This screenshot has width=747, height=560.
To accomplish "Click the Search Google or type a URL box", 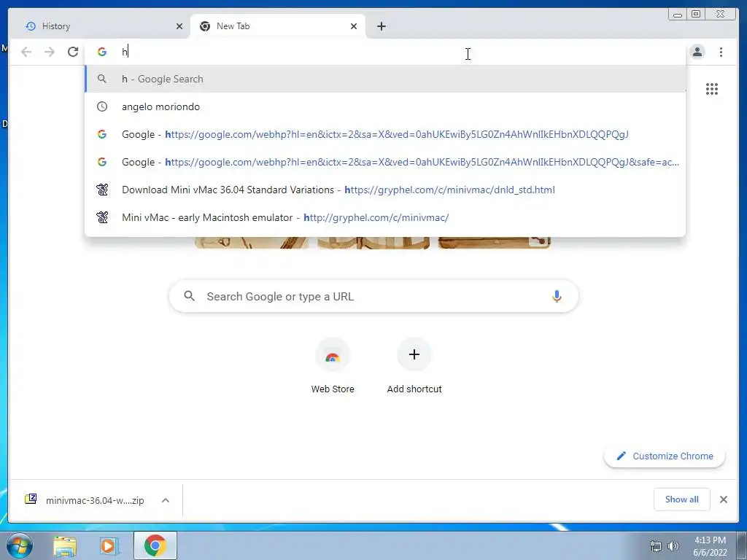I will 374,296.
